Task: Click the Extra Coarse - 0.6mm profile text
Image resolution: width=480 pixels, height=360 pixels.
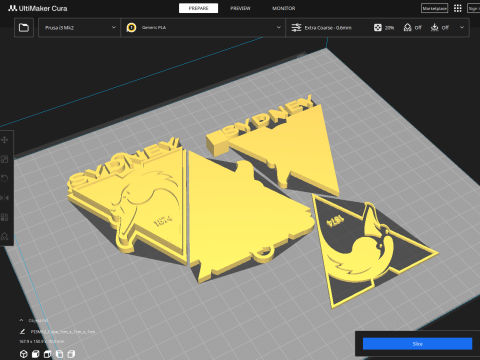Action: [x=328, y=28]
